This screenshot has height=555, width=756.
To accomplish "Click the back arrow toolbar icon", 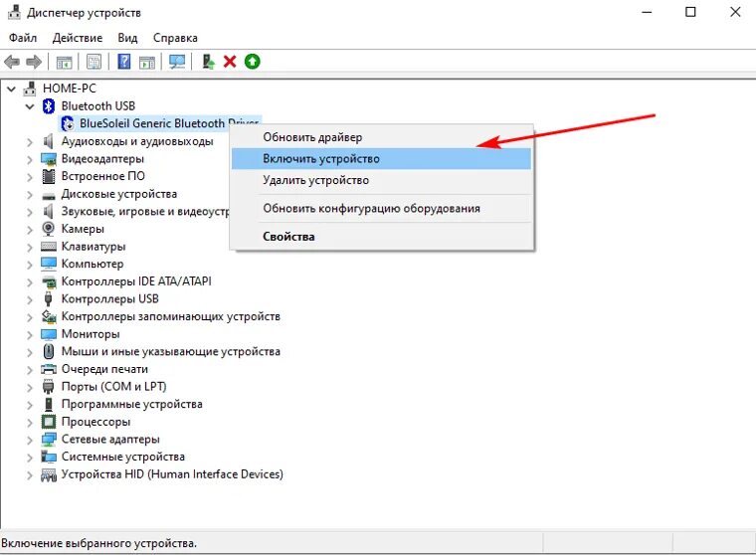I will (x=13, y=62).
